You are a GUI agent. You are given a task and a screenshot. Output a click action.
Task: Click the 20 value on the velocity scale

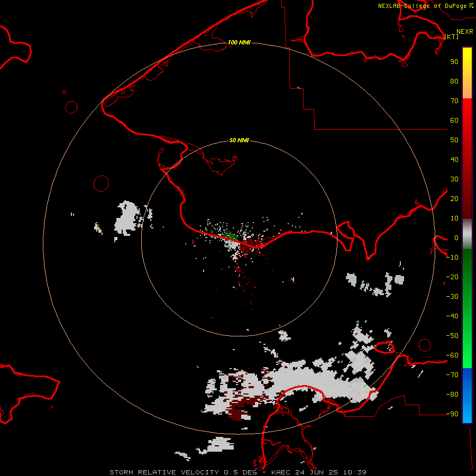(x=454, y=198)
